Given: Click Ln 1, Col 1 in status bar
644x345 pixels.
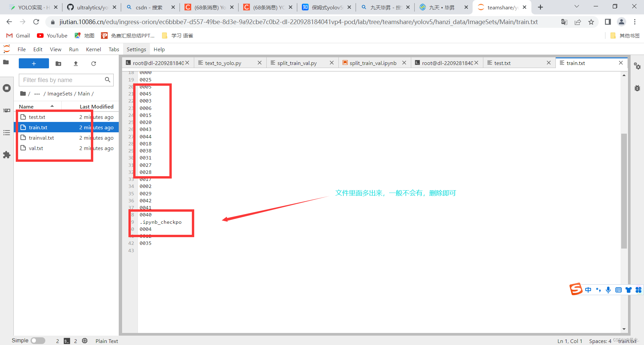Looking at the screenshot, I should tap(570, 341).
